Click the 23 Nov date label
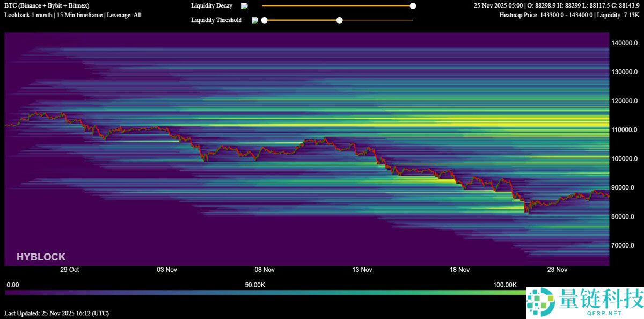 pyautogui.click(x=557, y=270)
